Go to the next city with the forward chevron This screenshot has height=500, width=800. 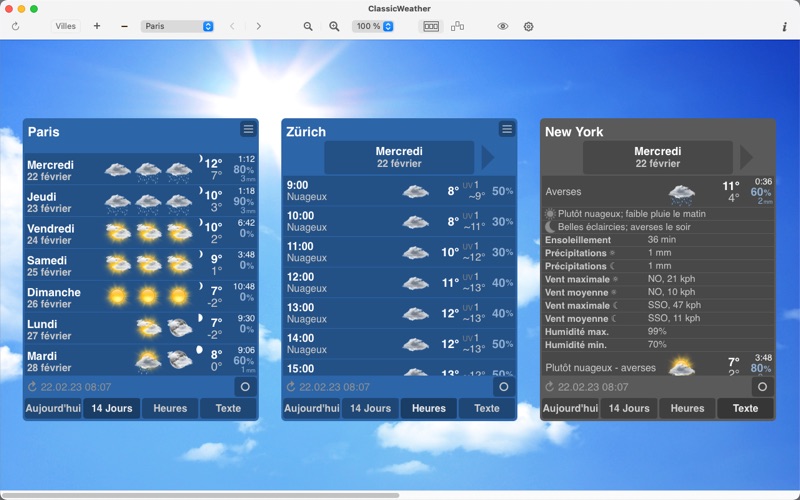pos(259,26)
